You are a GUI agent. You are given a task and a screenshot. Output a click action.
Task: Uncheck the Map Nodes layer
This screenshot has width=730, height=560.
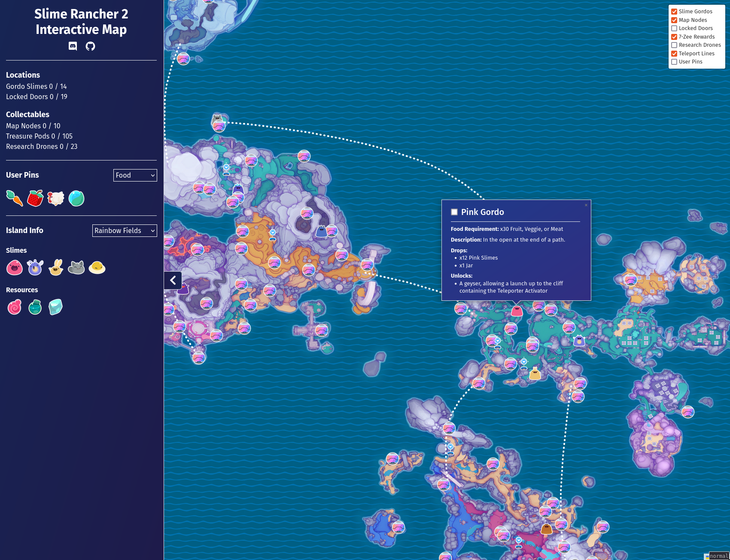(x=674, y=20)
